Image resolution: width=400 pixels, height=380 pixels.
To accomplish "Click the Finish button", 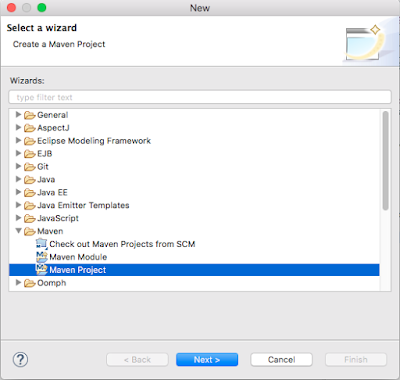I will [356, 360].
